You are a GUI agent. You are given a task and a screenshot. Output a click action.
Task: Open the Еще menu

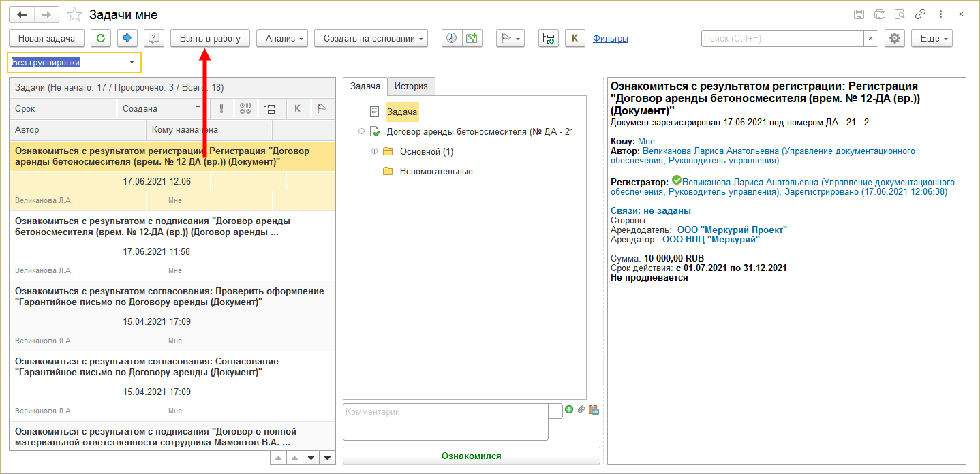click(931, 39)
